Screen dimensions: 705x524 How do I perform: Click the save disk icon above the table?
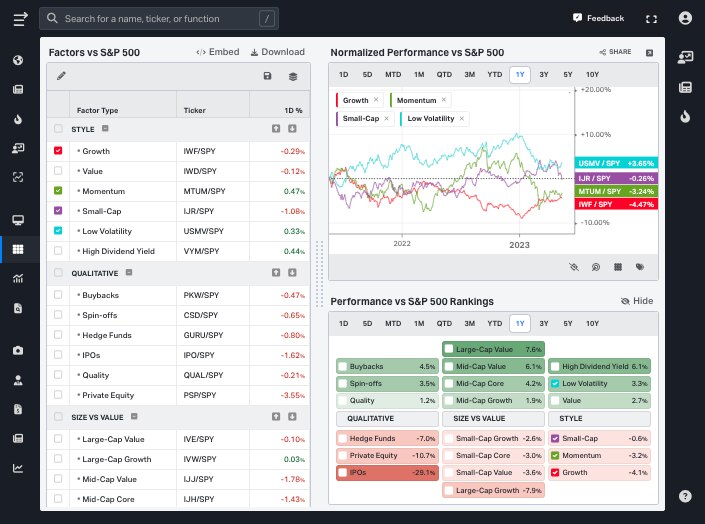267,76
